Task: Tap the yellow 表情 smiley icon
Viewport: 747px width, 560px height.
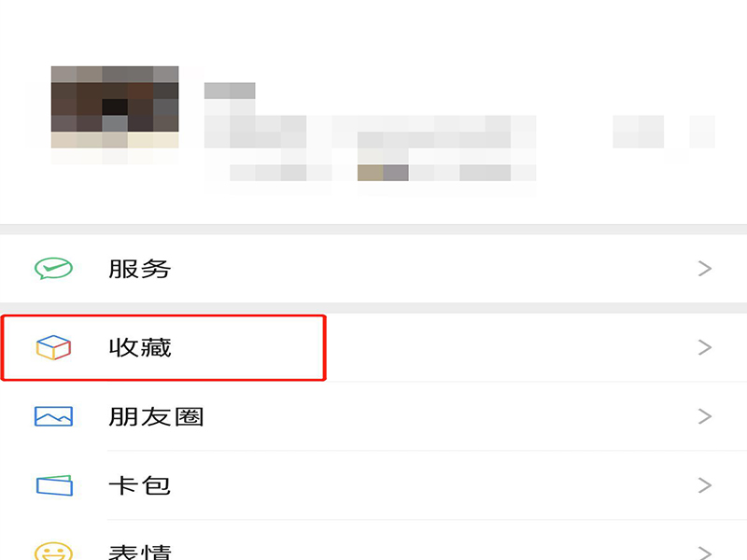Action: [x=53, y=552]
